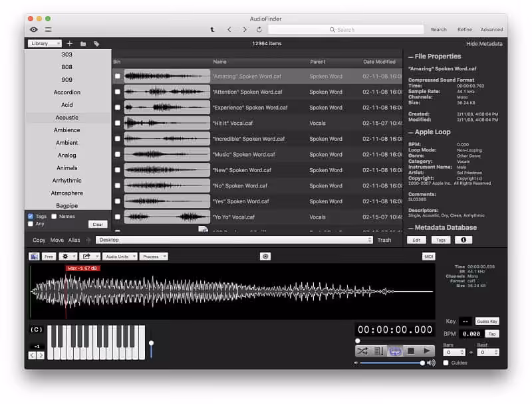This screenshot has height=404, width=532.
Task: Click the search input field
Action: [346, 30]
